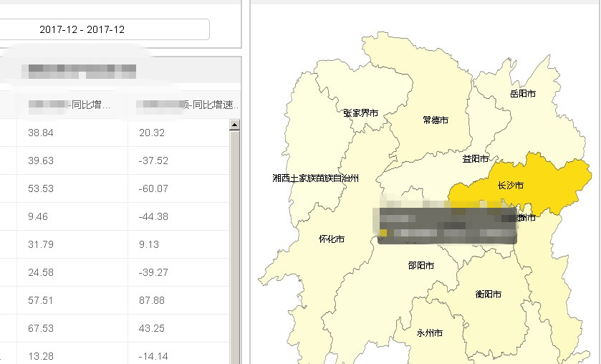Screen dimensions: 601x364
Task: Click the cell value -37.52
Action: tap(153, 161)
